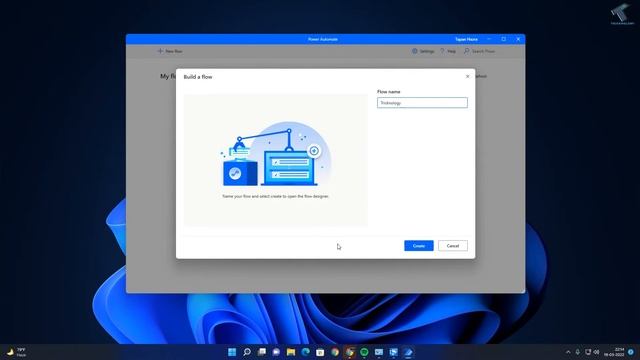
Task: Open the Chat app on the taskbar
Action: click(276, 352)
